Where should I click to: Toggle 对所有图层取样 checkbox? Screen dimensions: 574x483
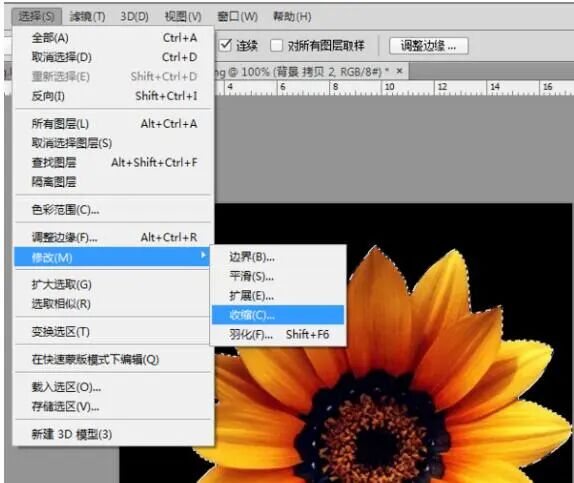click(276, 46)
